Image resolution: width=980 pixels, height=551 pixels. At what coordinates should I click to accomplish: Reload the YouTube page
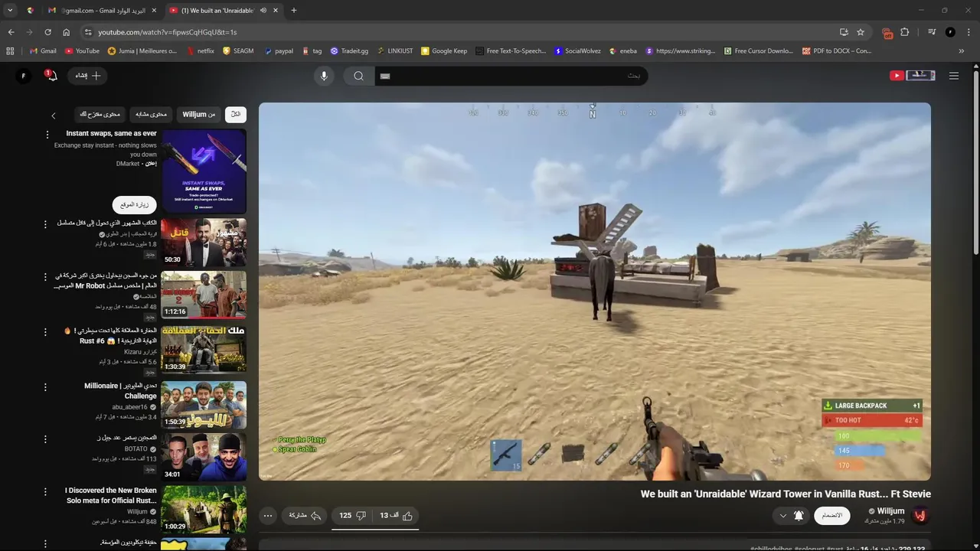pyautogui.click(x=47, y=32)
